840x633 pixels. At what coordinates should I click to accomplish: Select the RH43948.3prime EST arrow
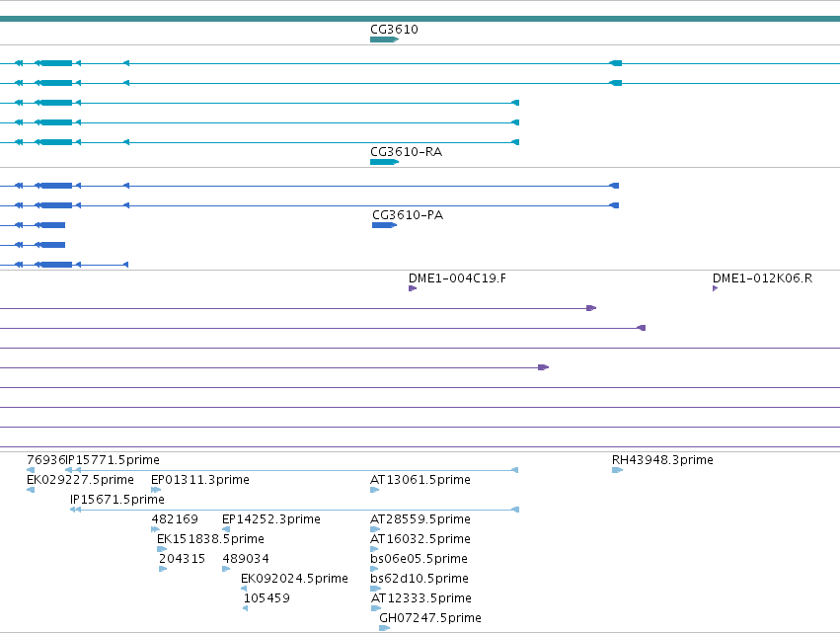617,470
